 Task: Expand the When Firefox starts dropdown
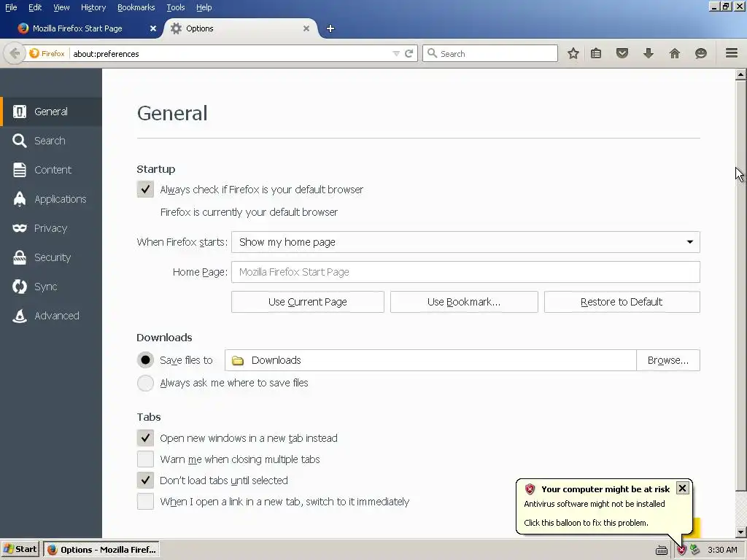pos(465,242)
